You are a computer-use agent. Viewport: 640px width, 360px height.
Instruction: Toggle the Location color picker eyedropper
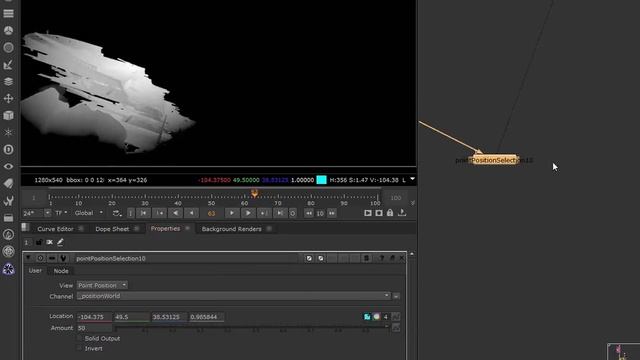tap(367, 317)
